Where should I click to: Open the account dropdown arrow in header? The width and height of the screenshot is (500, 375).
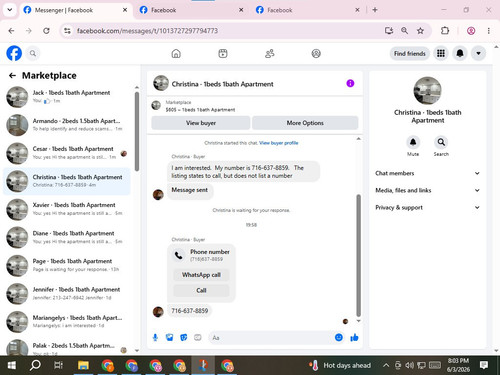pos(478,53)
